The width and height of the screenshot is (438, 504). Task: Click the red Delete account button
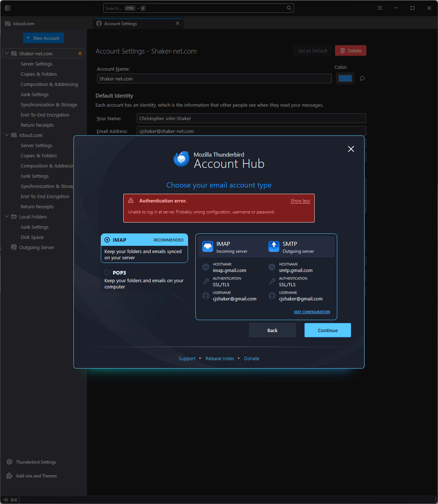(351, 51)
